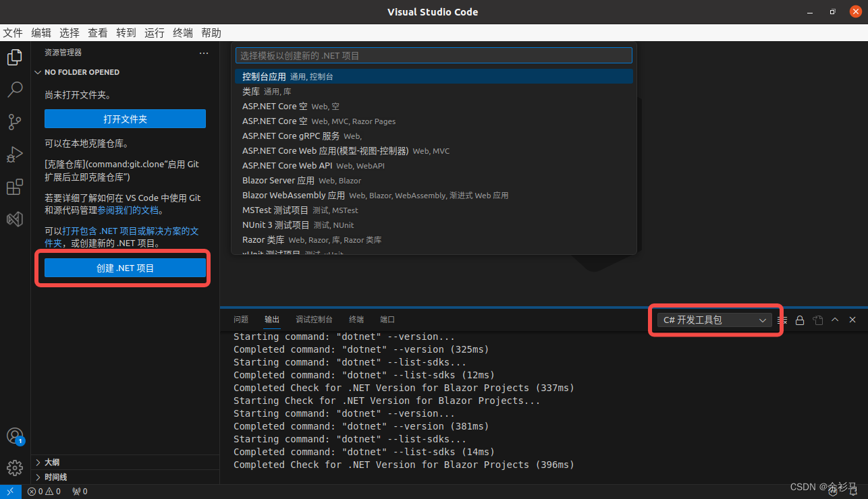Image resolution: width=868 pixels, height=499 pixels.
Task: Open the 终端 menu
Action: (x=183, y=32)
